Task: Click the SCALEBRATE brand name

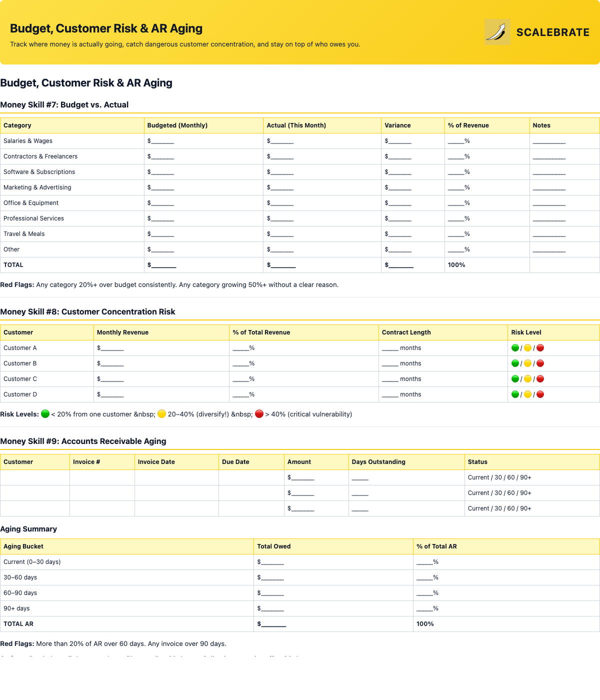Action: (x=553, y=32)
